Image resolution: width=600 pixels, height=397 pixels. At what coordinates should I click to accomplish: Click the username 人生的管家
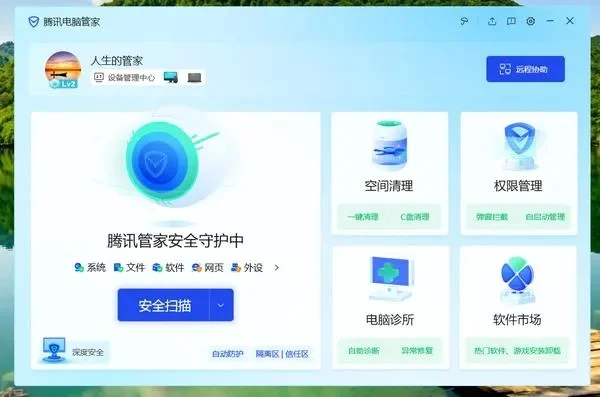point(117,60)
